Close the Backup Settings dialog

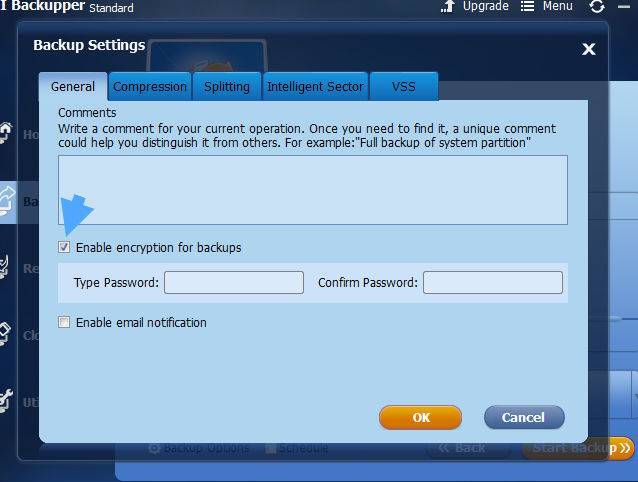click(588, 49)
